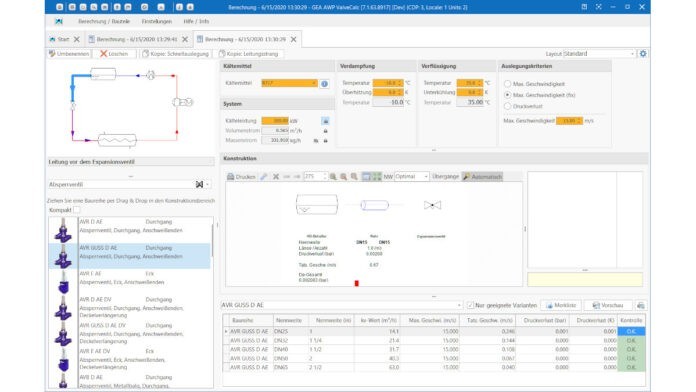Screen dimensions: 696x392
Task: Click the refrigerant info icon beside Kältemittel dropdown
Action: pos(324,83)
